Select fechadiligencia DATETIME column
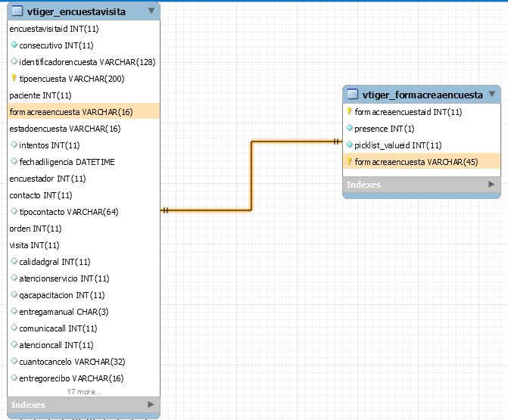 tap(83, 162)
